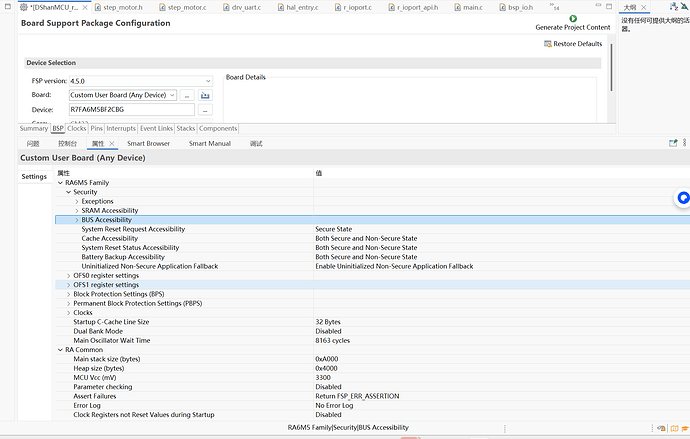The height and width of the screenshot is (439, 690).
Task: Expand Block Protection Settings (BPS) node
Action: pyautogui.click(x=69, y=294)
